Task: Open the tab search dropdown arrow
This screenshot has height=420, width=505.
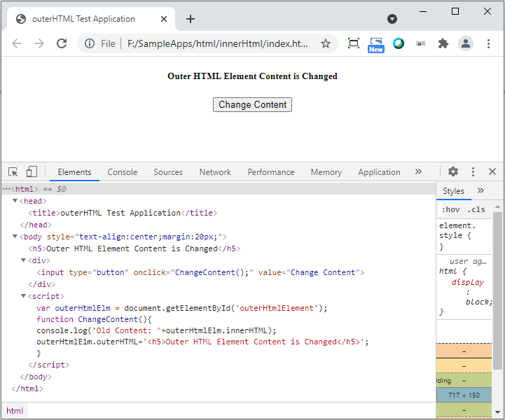Action: pos(392,19)
